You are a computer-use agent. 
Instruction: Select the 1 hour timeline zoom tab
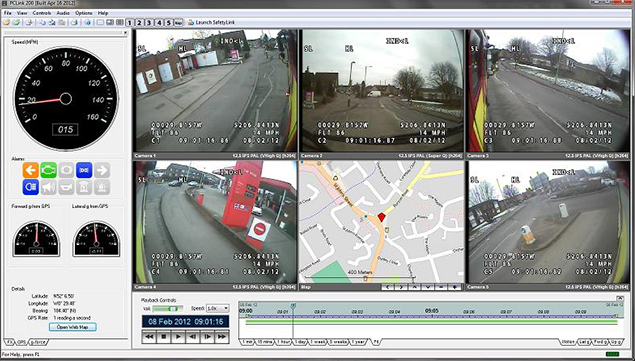pos(284,342)
